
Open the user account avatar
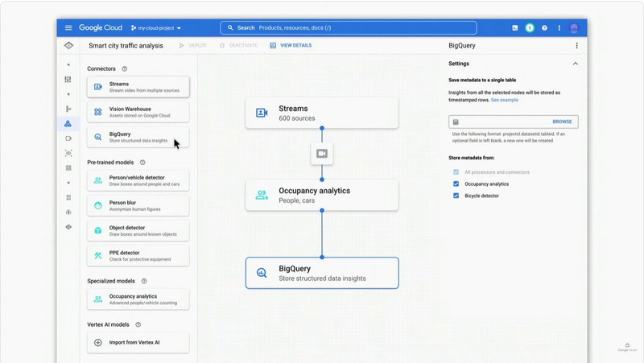[x=574, y=28]
